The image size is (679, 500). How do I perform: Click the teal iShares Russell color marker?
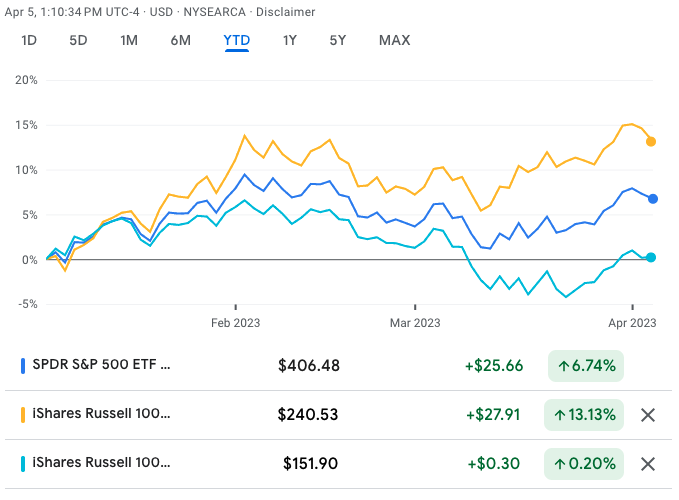[23, 464]
